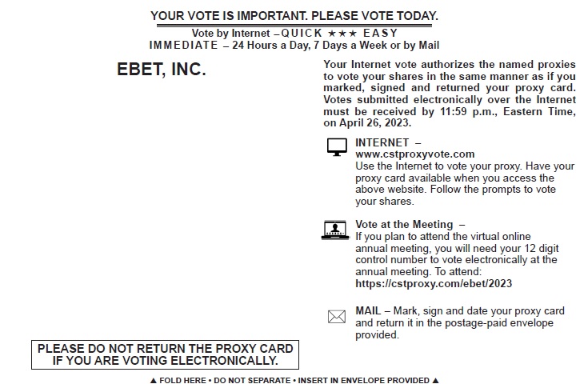
Task: Click the triangle after ENVELOPE PROVIDED
Action: coord(435,380)
